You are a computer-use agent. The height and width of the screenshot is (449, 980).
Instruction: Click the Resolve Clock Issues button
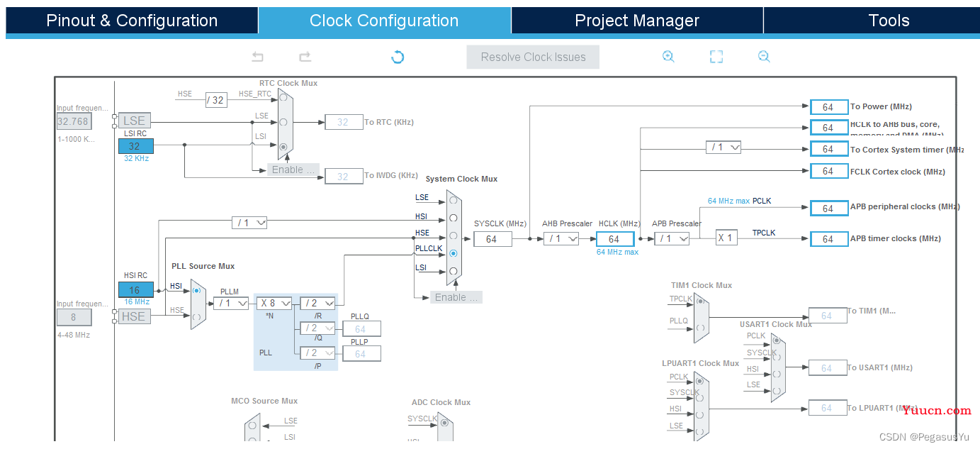[x=533, y=57]
